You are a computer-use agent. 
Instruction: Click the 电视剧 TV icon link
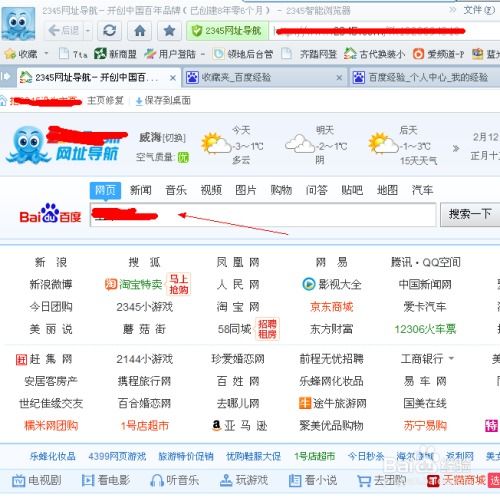tap(37, 481)
